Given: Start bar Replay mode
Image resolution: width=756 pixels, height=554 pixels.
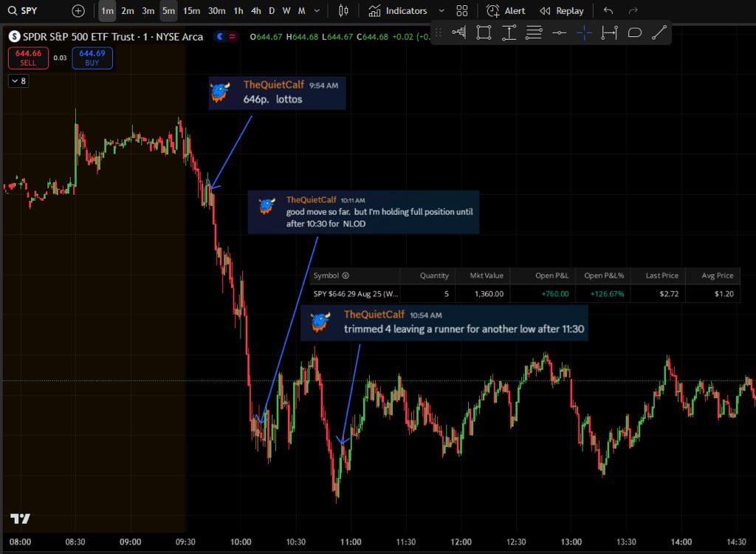Looking at the screenshot, I should [x=562, y=10].
